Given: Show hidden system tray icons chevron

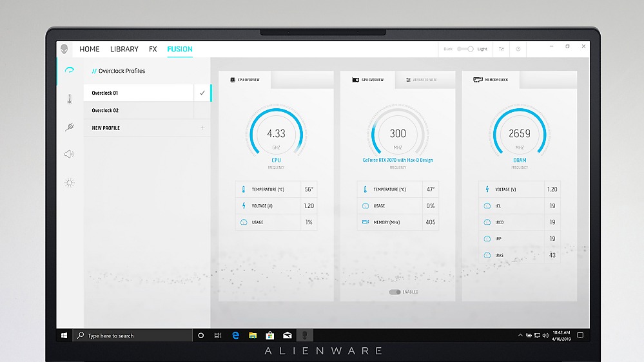Looking at the screenshot, I should pyautogui.click(x=520, y=336).
